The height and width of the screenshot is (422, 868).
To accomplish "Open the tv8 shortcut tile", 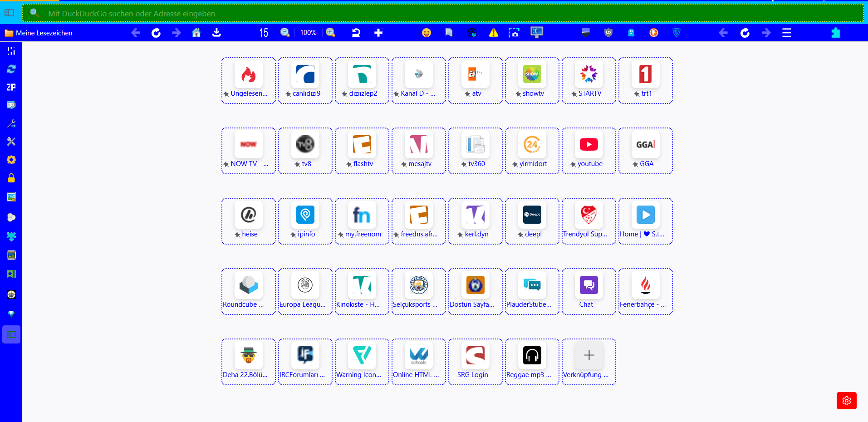I will click(x=305, y=151).
